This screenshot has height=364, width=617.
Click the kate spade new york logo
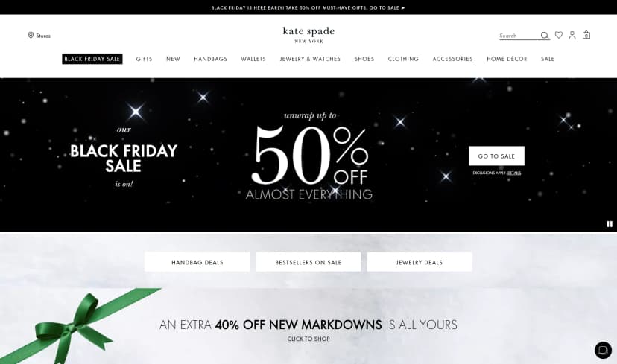[309, 34]
